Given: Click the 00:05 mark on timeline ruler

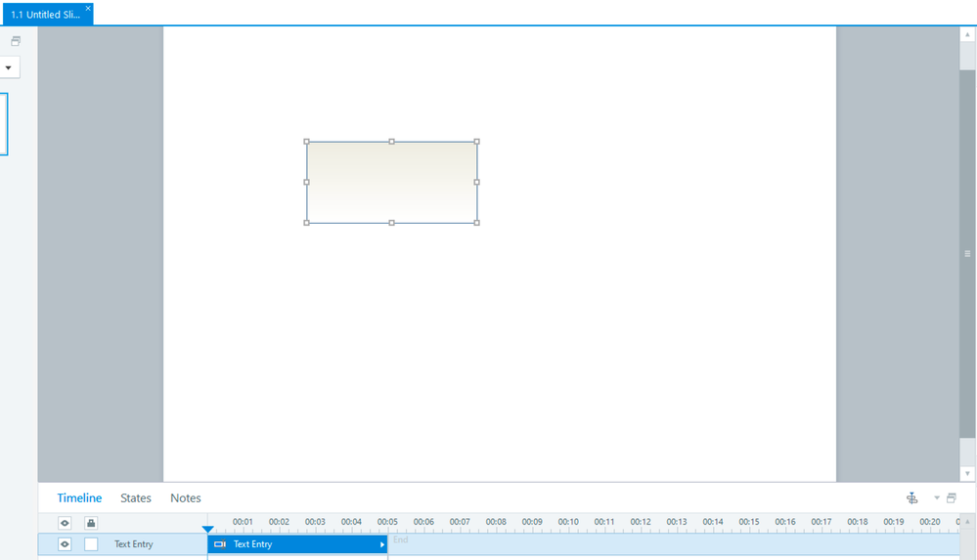Looking at the screenshot, I should click(387, 522).
